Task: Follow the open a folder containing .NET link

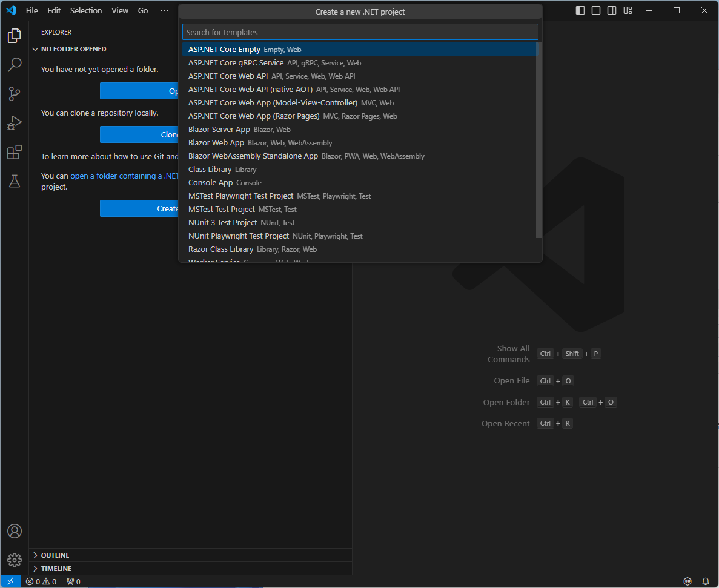Action: (x=124, y=176)
